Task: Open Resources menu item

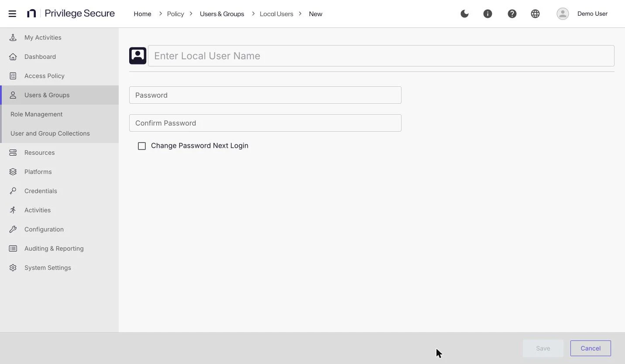Action: point(59,153)
